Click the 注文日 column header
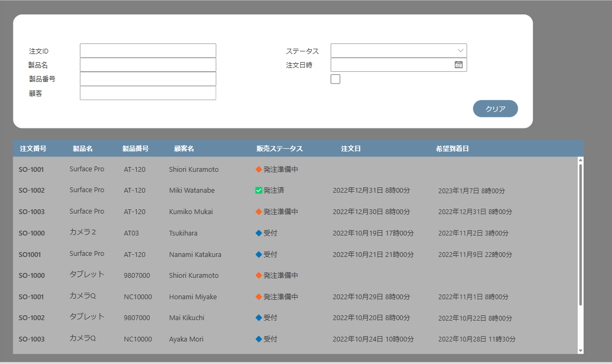612x364 pixels. 351,148
